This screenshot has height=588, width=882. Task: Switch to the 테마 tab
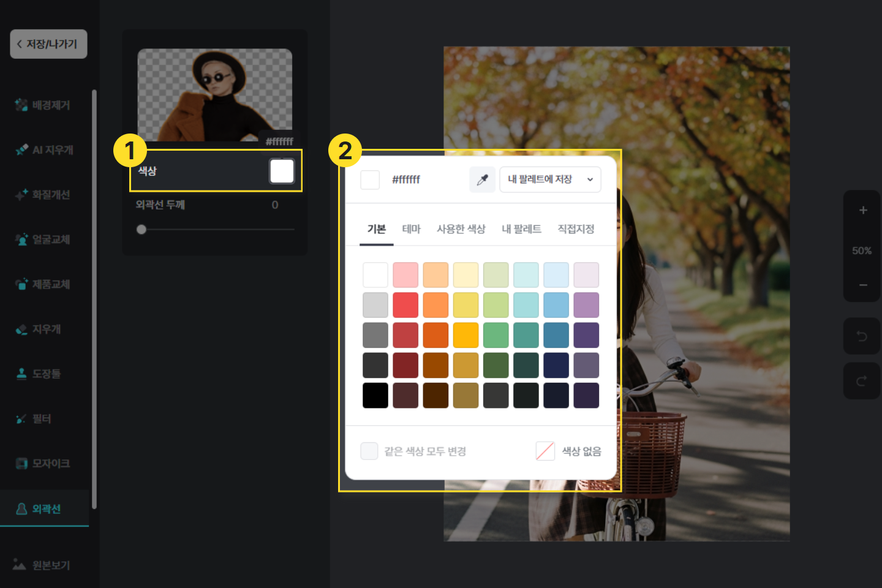click(x=411, y=229)
